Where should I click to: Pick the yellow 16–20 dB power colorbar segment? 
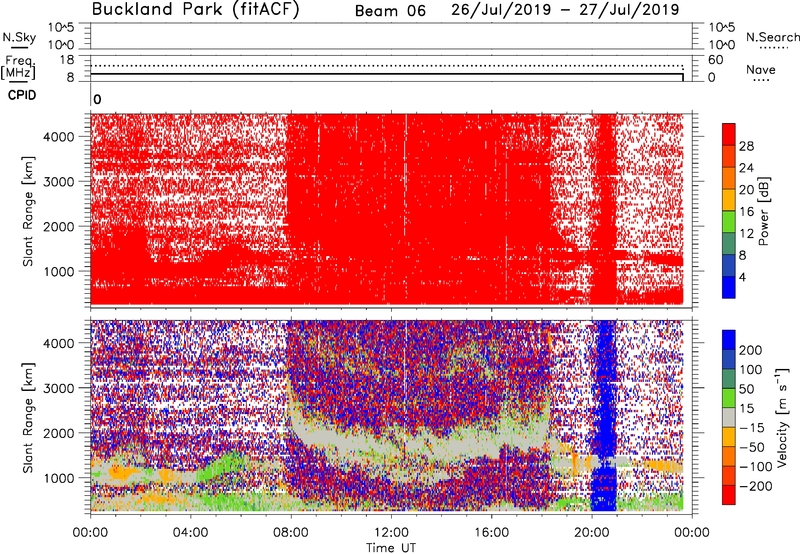pyautogui.click(x=729, y=199)
